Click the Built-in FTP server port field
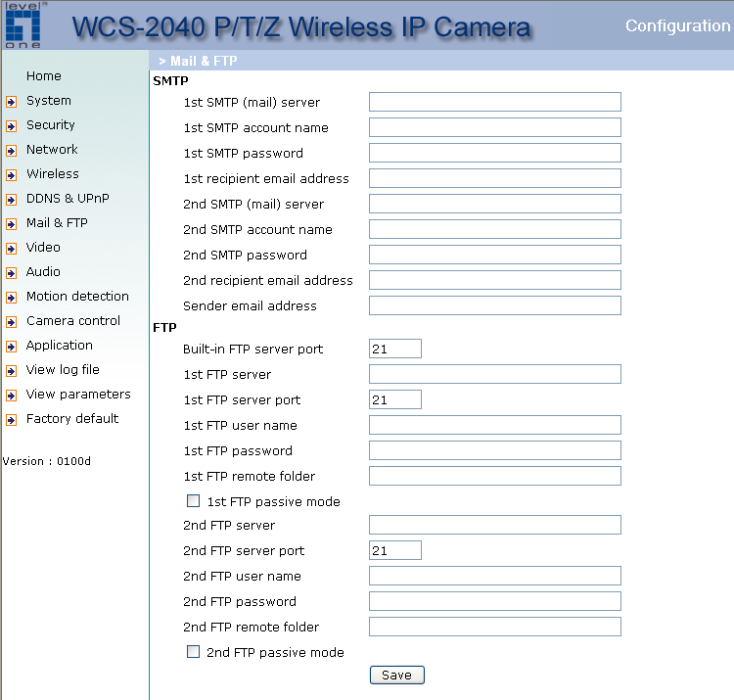The width and height of the screenshot is (734, 700). click(x=395, y=349)
